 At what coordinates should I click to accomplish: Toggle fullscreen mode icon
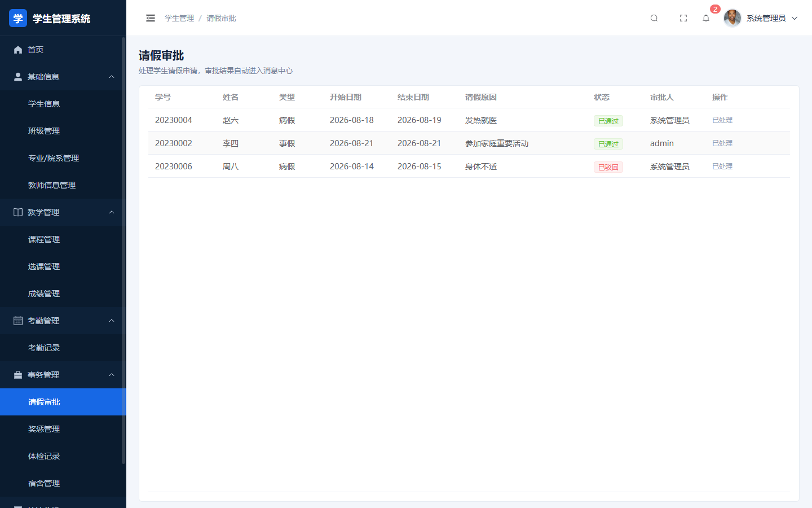[x=683, y=18]
